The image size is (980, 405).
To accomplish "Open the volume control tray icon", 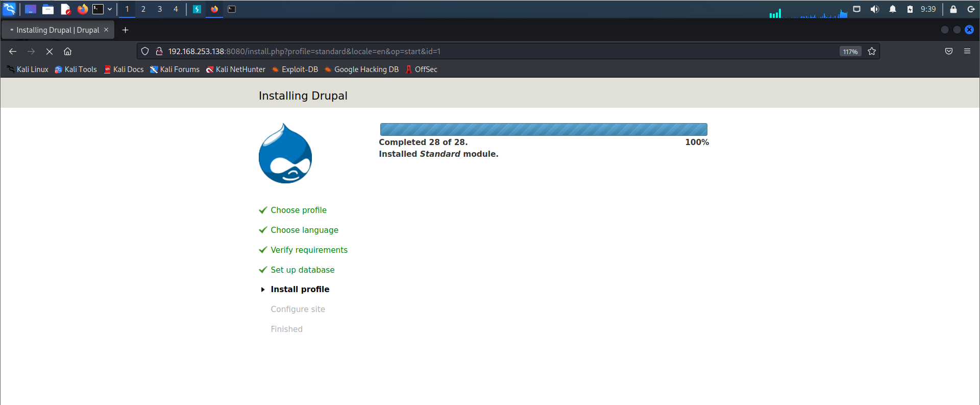I will 875,9.
